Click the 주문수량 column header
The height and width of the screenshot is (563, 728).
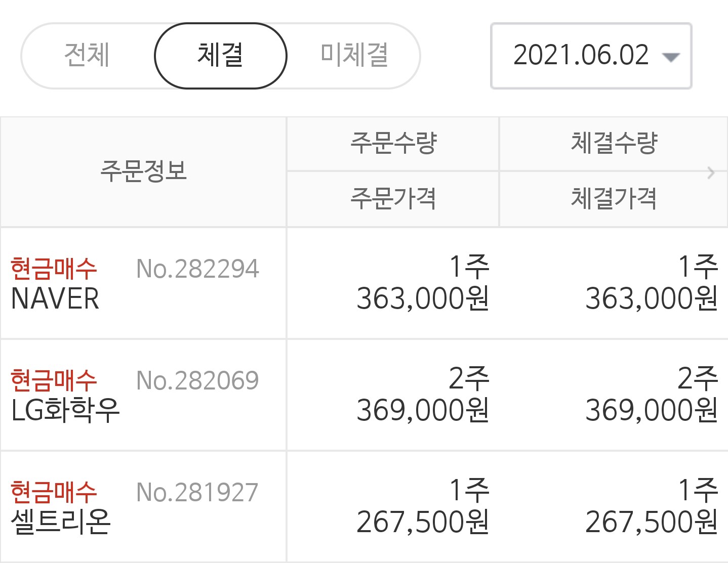pyautogui.click(x=393, y=144)
